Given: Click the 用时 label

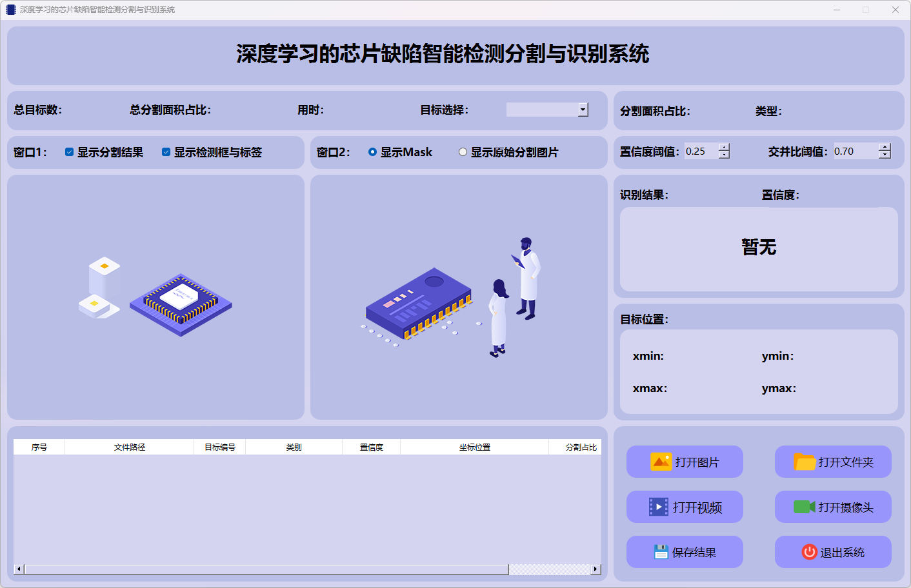Looking at the screenshot, I should (x=311, y=110).
